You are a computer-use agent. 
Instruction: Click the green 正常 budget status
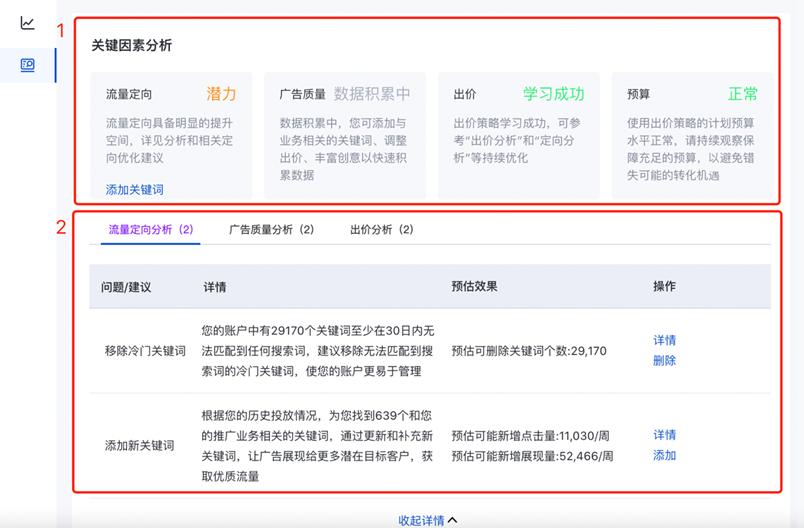tap(742, 94)
